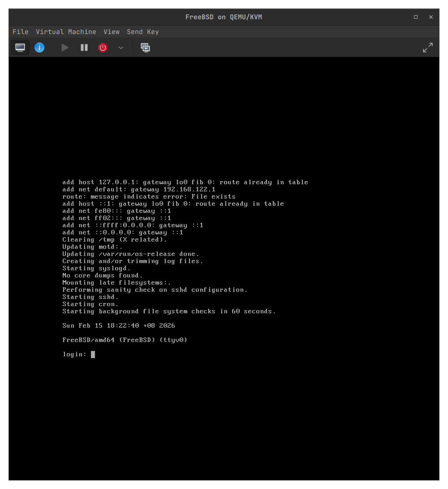Show the graphical console view
The image size is (448, 489).
(x=20, y=48)
